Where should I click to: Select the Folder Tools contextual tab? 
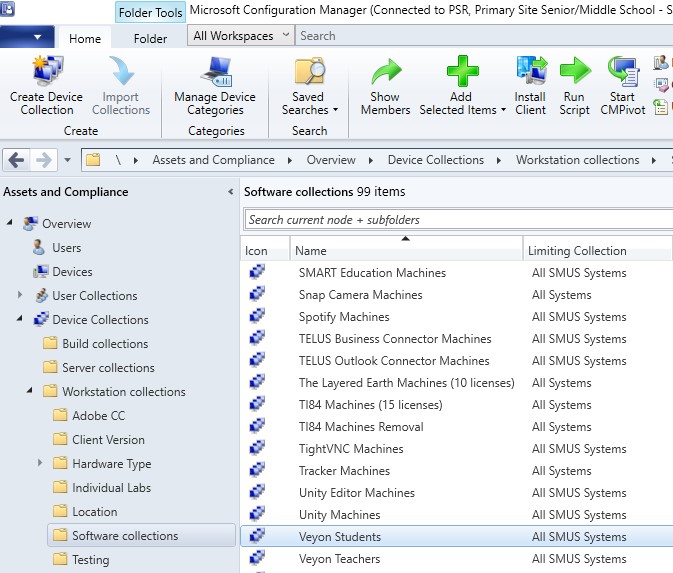pyautogui.click(x=150, y=12)
